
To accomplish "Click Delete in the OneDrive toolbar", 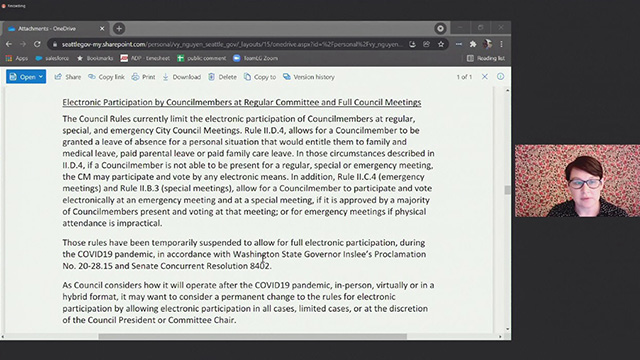I will click(x=222, y=77).
